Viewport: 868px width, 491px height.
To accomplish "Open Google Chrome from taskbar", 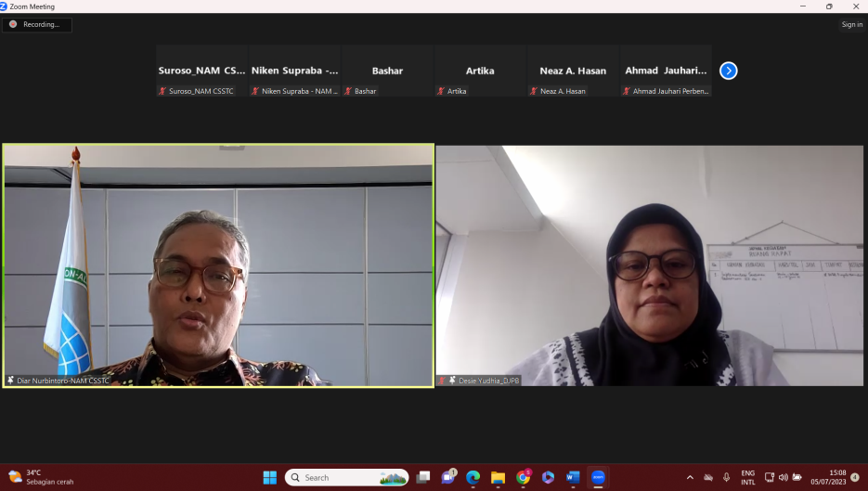I will pyautogui.click(x=523, y=477).
